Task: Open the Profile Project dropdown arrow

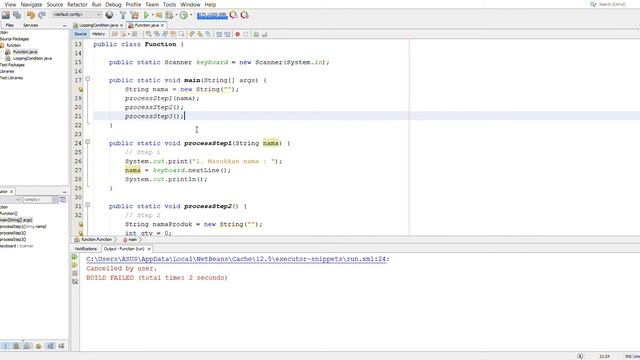Action: click(191, 15)
